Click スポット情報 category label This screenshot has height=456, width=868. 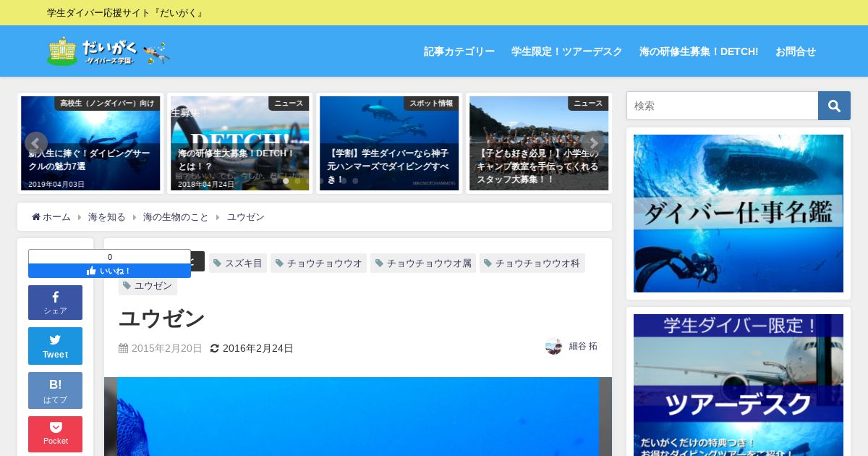(x=431, y=104)
